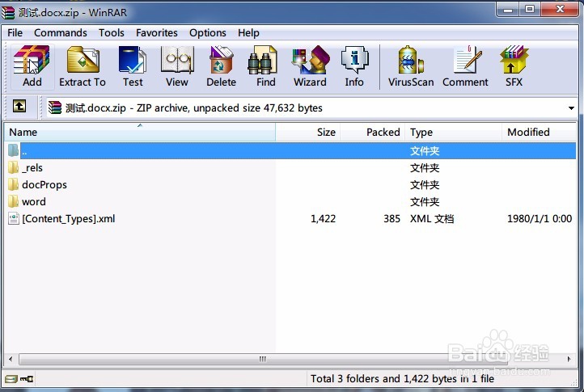Show archive Info icon
The height and width of the screenshot is (392, 584).
(x=354, y=60)
